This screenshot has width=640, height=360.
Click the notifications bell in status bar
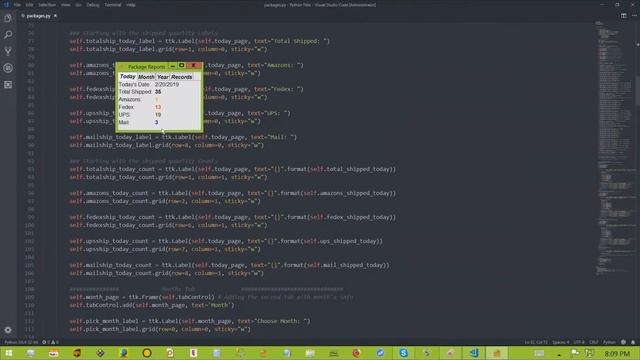coord(633,342)
